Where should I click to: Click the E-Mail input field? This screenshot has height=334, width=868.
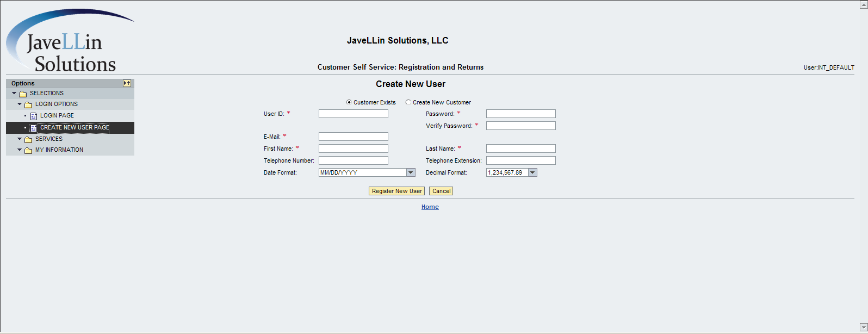(x=354, y=137)
